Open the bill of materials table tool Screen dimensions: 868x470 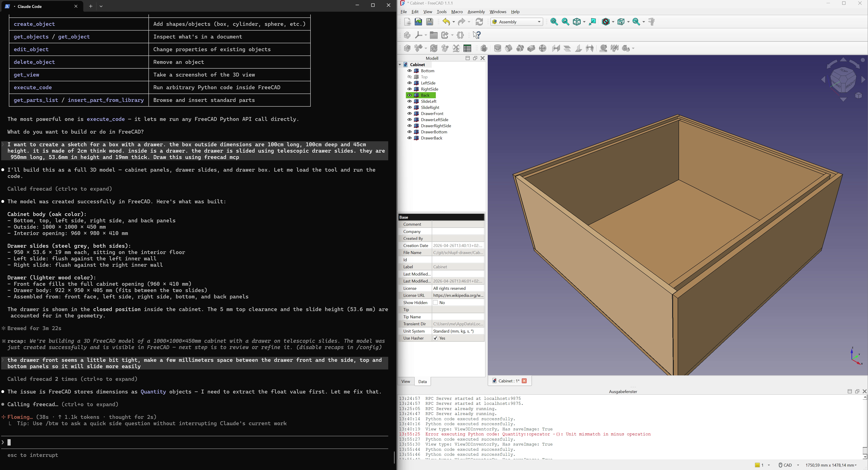(x=467, y=48)
